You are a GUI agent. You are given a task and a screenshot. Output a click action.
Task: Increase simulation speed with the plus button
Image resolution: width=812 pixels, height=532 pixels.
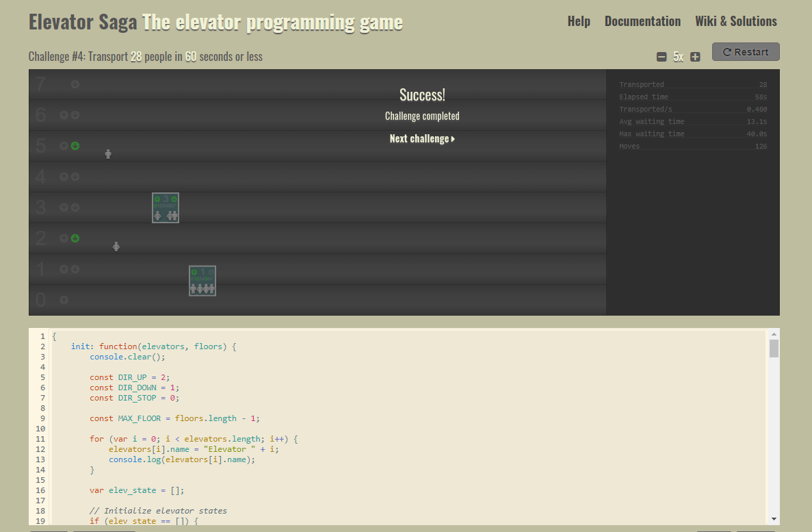tap(695, 57)
